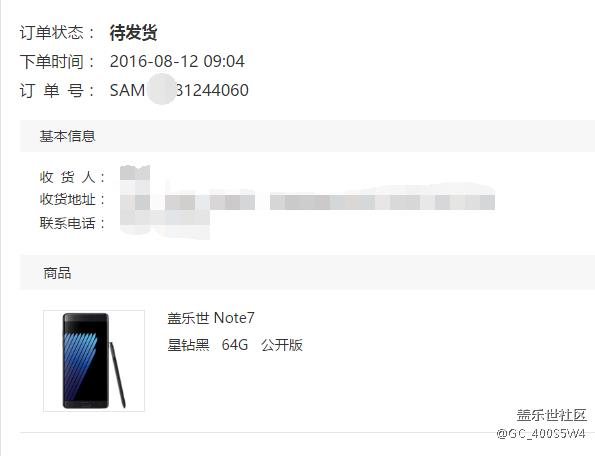
Task: Click the blurred shipping address text
Action: [307, 201]
